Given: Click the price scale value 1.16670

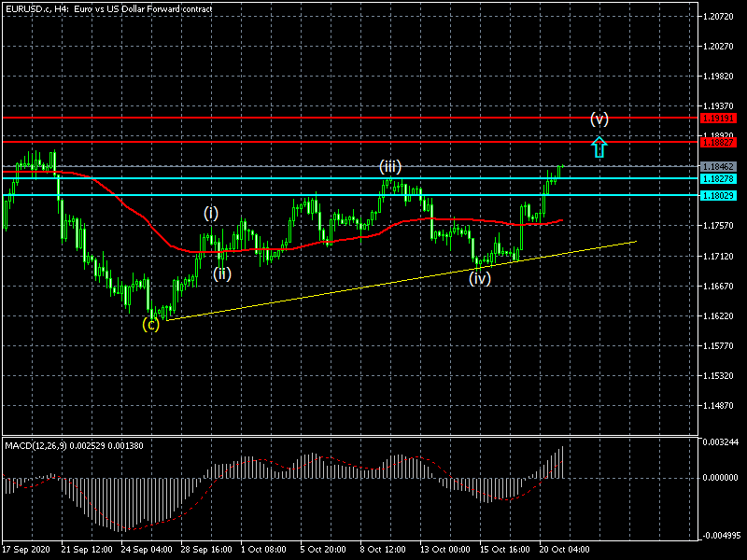Looking at the screenshot, I should [718, 287].
